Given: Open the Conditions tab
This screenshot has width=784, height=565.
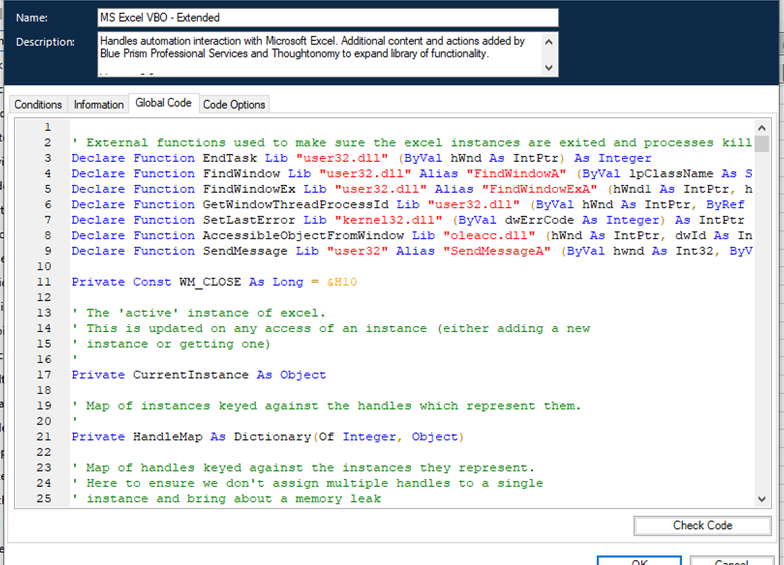Looking at the screenshot, I should [38, 104].
